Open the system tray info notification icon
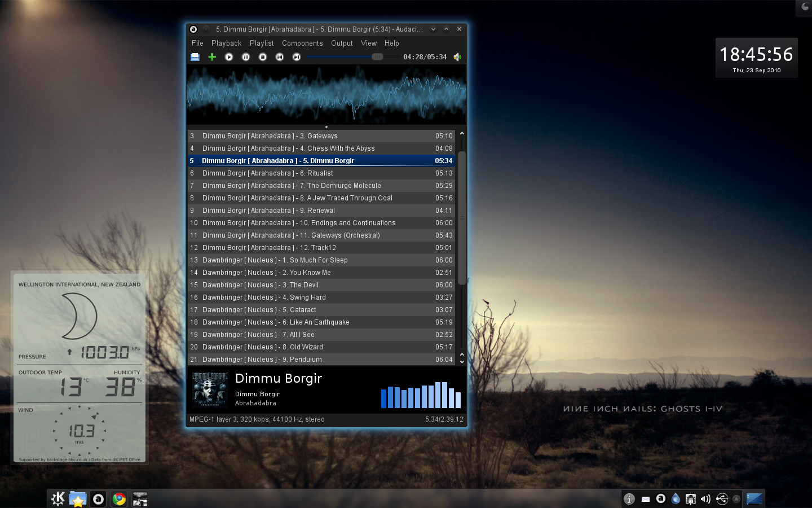Screen dimensions: 812x508 (629, 498)
